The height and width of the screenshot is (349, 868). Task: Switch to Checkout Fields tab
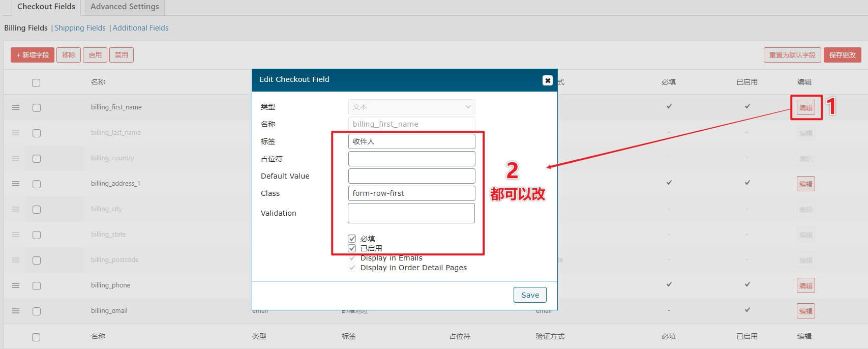tap(46, 7)
